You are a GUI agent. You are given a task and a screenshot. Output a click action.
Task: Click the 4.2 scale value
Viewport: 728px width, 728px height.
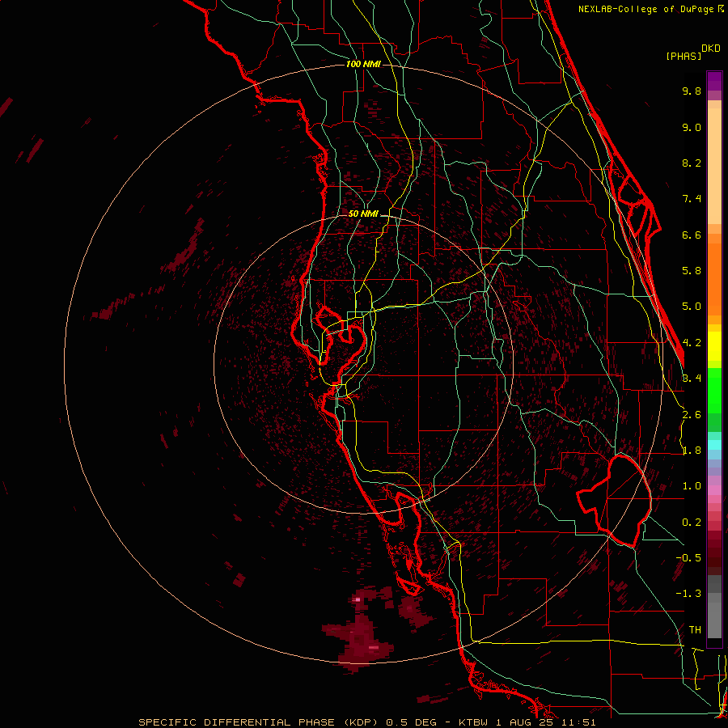click(692, 343)
